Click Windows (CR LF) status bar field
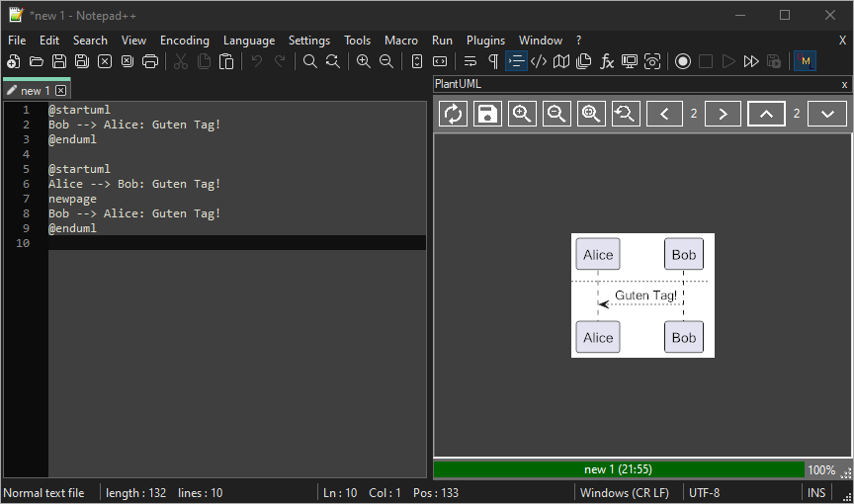The width and height of the screenshot is (854, 504). pyautogui.click(x=624, y=492)
